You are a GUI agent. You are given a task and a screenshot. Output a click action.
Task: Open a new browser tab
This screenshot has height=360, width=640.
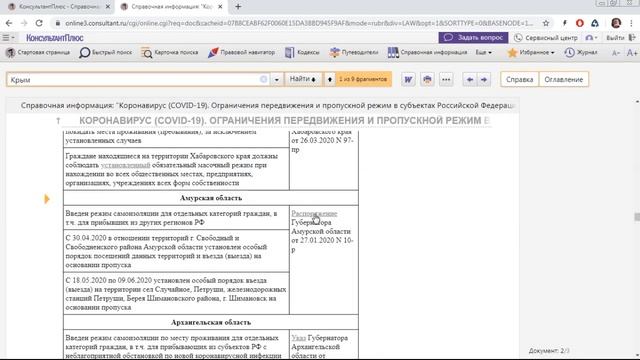(238, 7)
